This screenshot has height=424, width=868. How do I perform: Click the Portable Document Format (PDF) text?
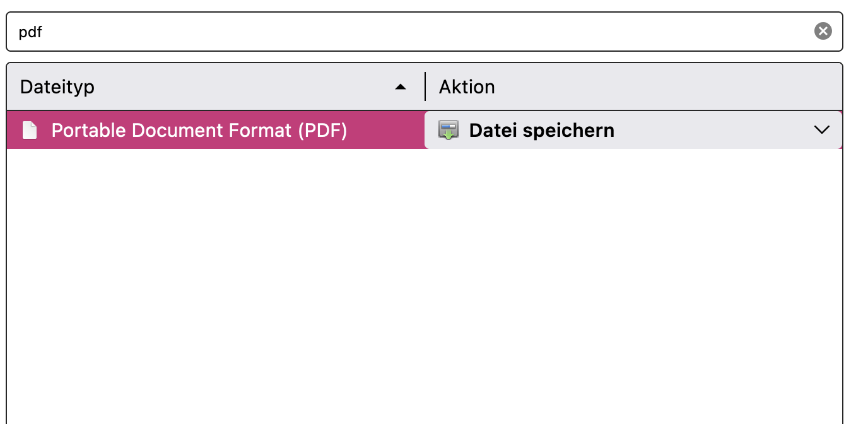pyautogui.click(x=199, y=131)
